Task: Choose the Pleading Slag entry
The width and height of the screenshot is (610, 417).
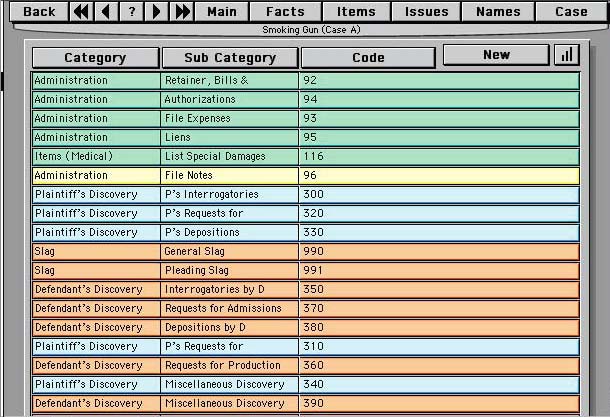Action: point(230,271)
